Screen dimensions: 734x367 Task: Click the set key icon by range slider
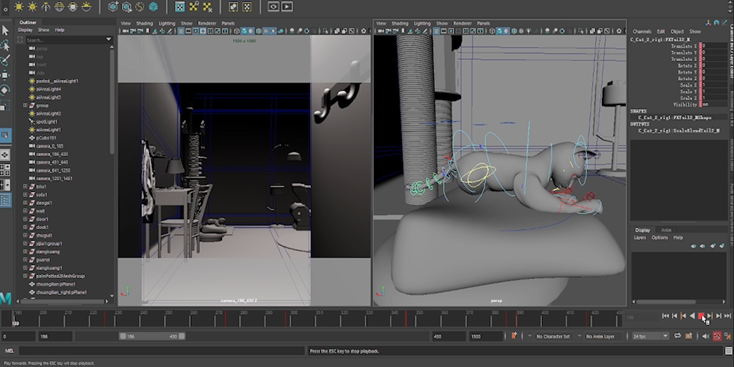pos(514,336)
